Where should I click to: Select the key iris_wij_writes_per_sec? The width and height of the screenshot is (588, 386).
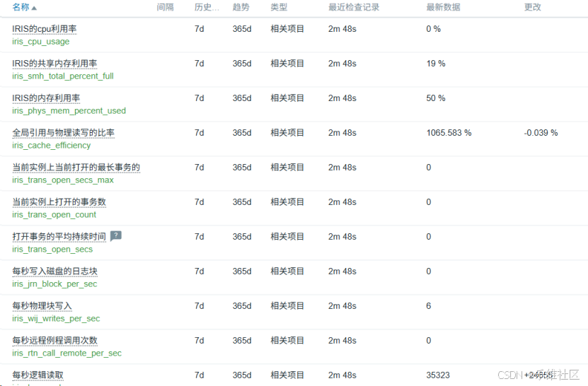(56, 319)
